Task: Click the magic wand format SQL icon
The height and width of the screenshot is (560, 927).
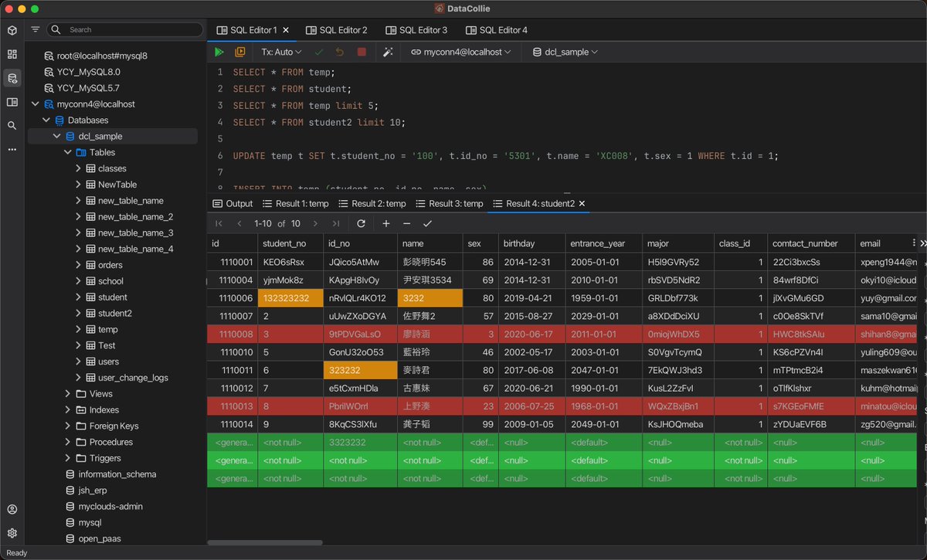Action: pos(389,52)
